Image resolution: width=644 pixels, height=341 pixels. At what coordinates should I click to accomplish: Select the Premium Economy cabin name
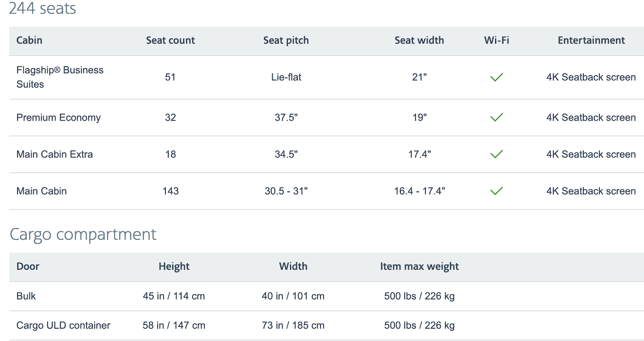click(58, 118)
